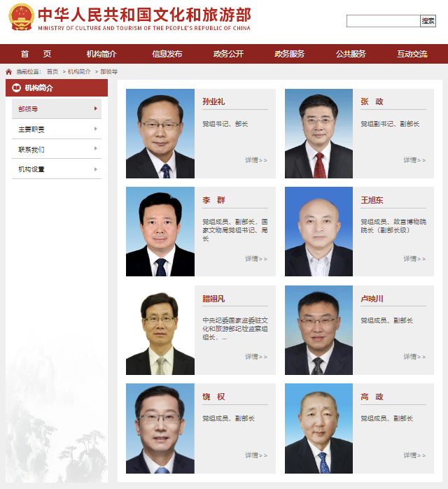This screenshot has height=489, width=448.
Task: Focus the search input field
Action: [x=384, y=21]
